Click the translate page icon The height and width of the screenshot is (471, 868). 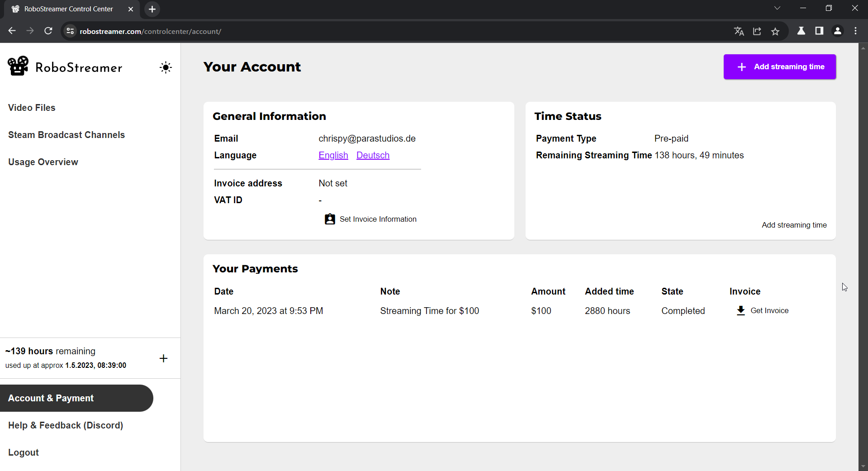click(739, 31)
